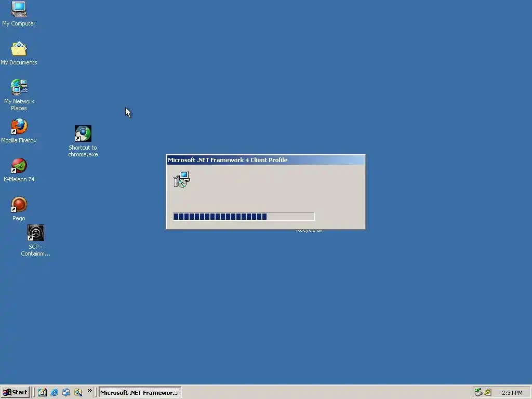Launch Internet Explorer from quick launch
The image size is (532, 399).
coord(54,392)
